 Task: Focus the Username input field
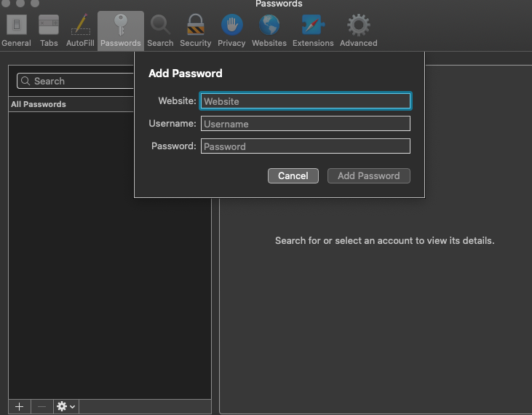tap(306, 124)
